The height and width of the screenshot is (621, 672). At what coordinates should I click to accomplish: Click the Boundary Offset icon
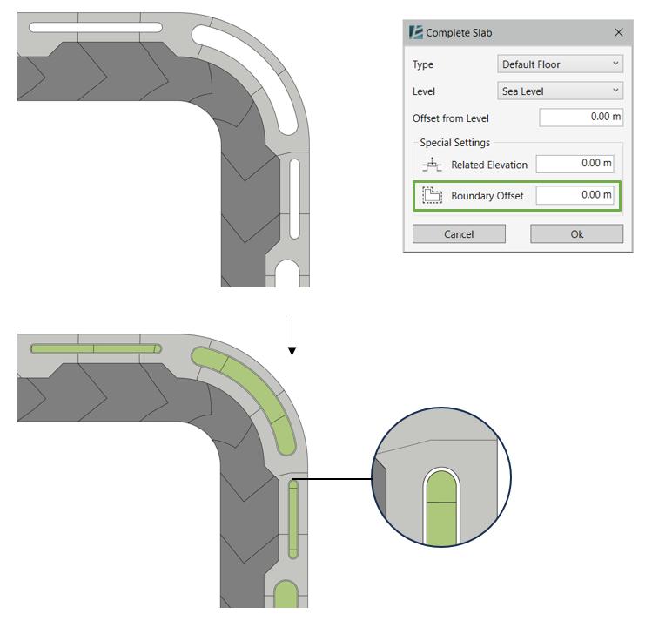point(432,195)
